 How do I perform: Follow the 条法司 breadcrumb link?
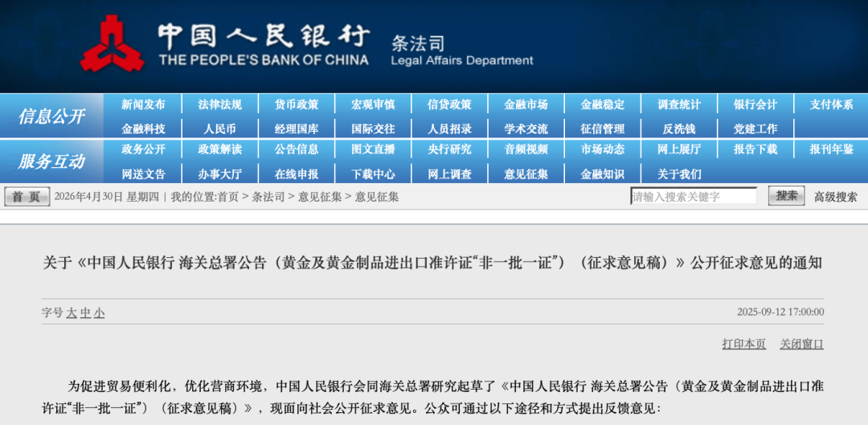[x=268, y=197]
